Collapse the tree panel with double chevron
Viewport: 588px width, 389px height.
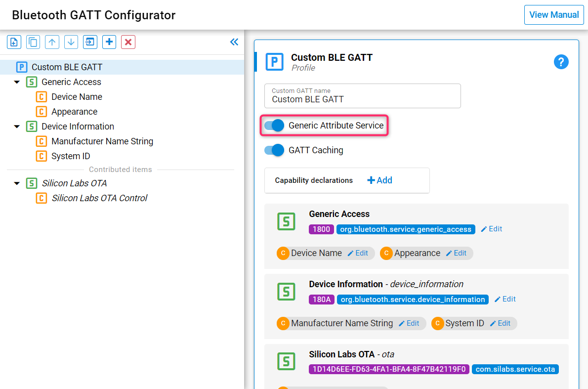click(234, 42)
